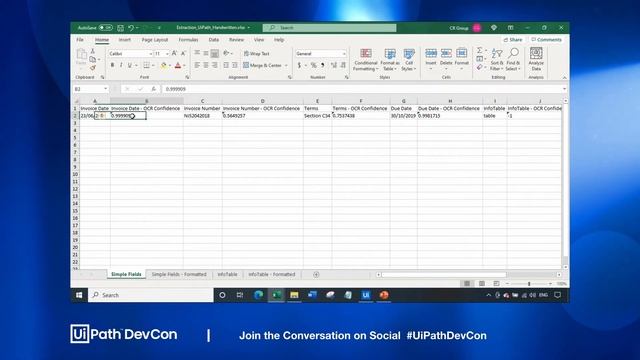Click the Delete cells button

click(446, 60)
